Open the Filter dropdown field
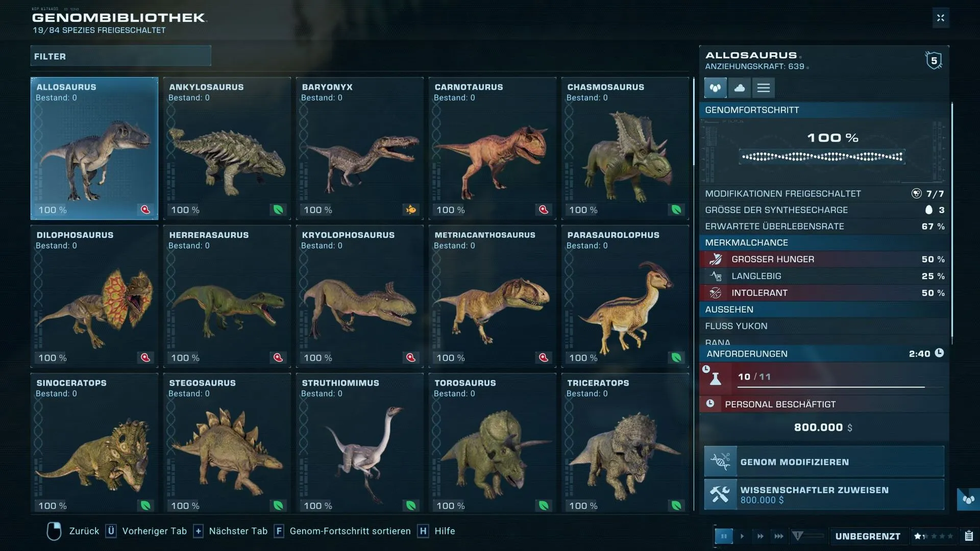 coord(120,56)
